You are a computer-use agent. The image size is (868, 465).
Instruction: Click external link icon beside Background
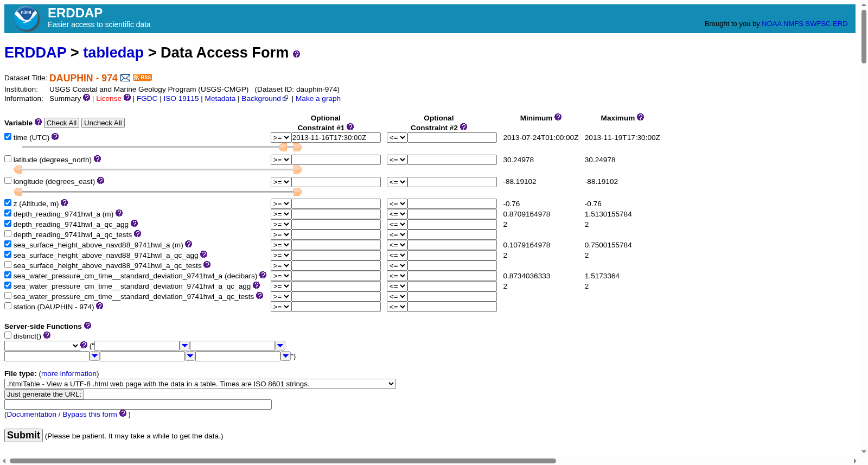coord(285,98)
